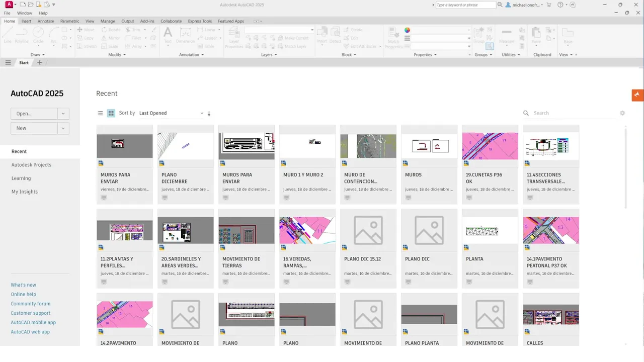
Task: Click the search magnifier icon in title bar
Action: pyautogui.click(x=500, y=5)
